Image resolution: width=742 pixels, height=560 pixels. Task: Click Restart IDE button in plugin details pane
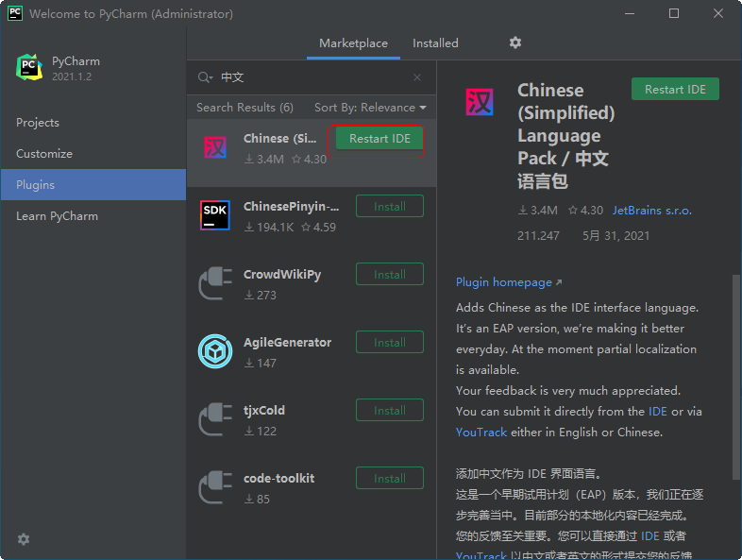point(675,89)
